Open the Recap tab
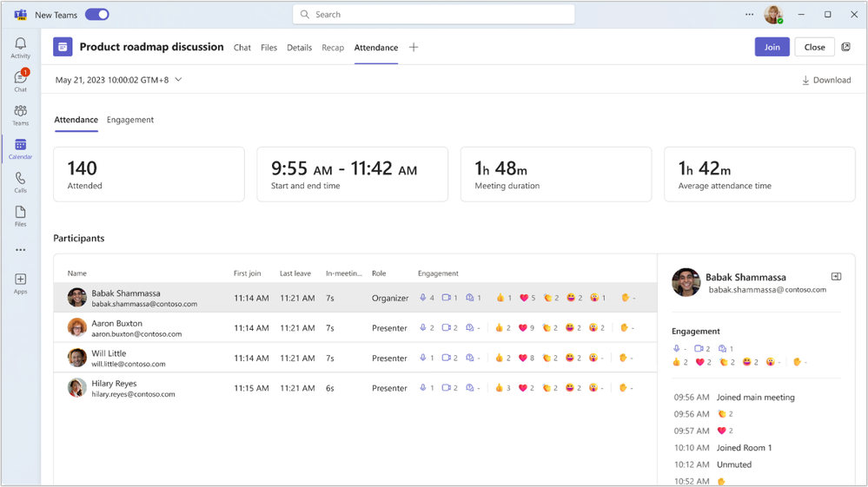Image resolution: width=868 pixels, height=487 pixels. coord(333,48)
